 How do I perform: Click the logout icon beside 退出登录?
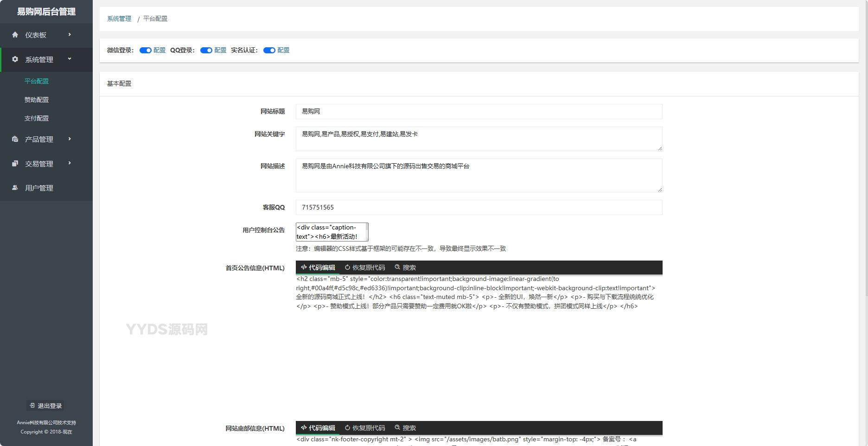(32, 406)
